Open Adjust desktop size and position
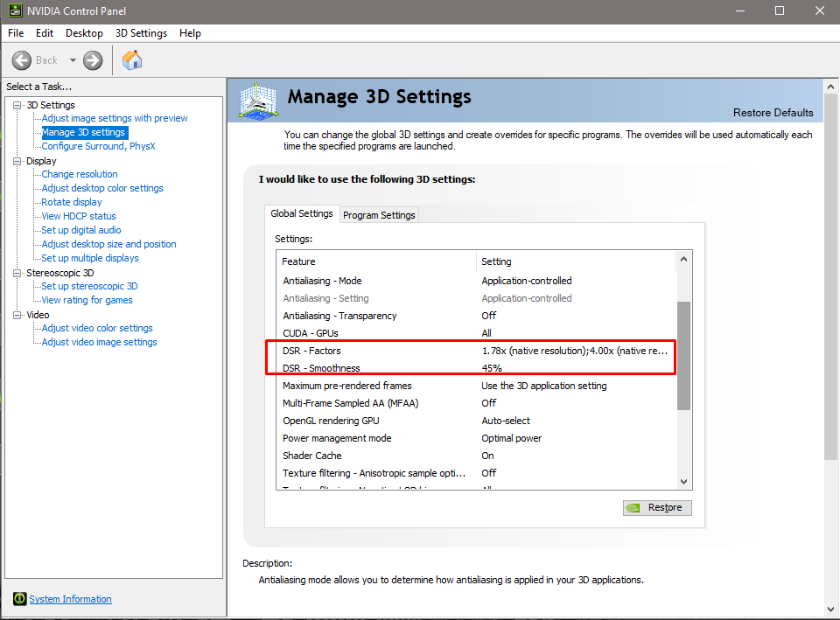 (108, 244)
